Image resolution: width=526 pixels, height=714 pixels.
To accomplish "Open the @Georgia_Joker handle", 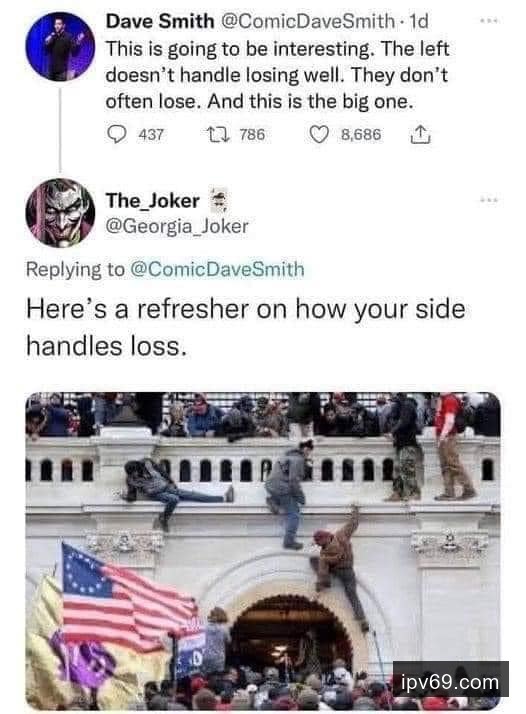I will 177,226.
